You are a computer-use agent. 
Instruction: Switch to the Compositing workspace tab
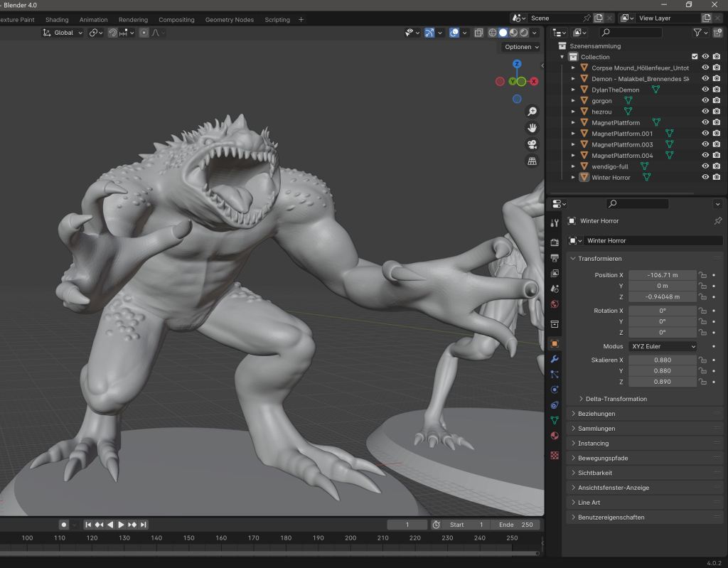pyautogui.click(x=176, y=20)
